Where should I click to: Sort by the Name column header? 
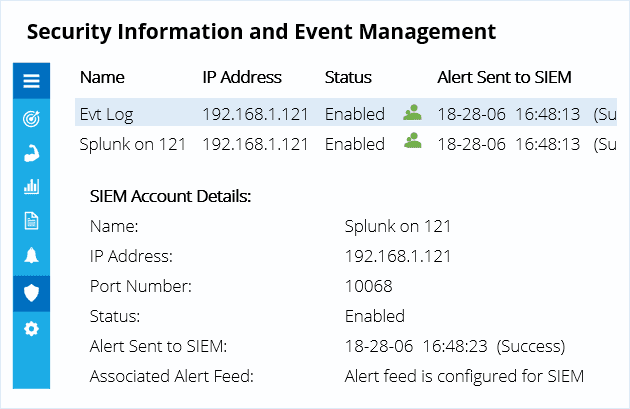coord(102,77)
